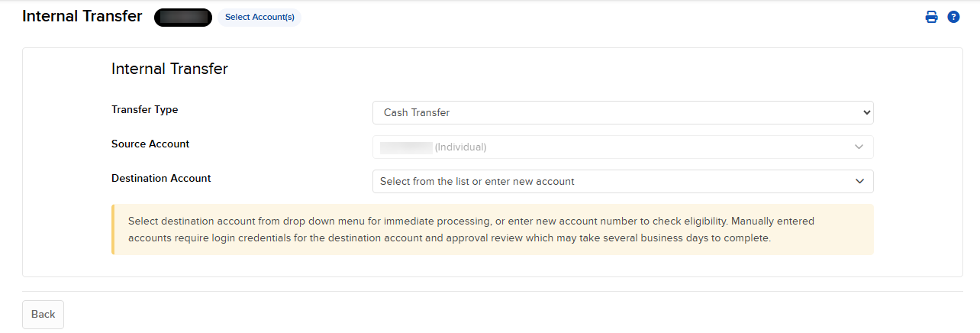This screenshot has width=980, height=333.
Task: Click the Transfer Type label
Action: tap(145, 109)
